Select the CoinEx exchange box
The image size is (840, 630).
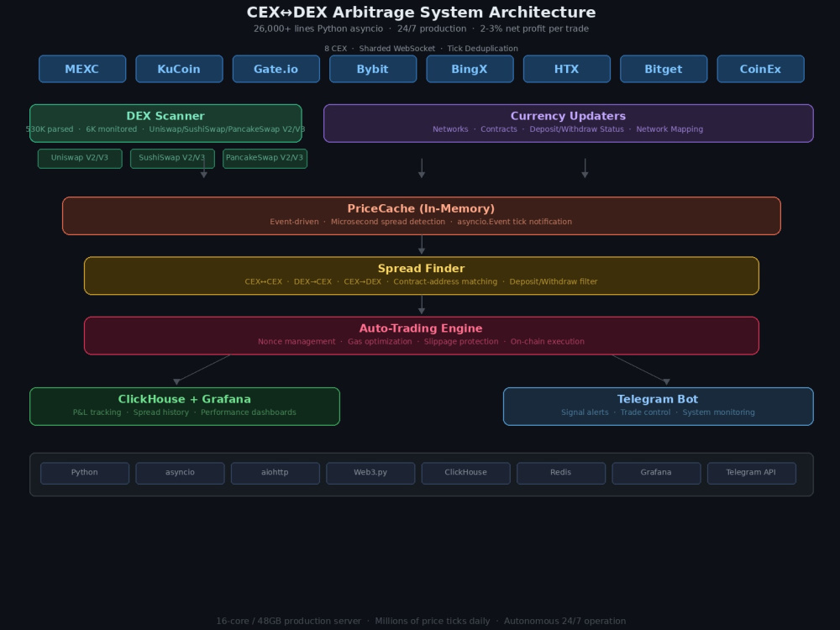coord(761,69)
